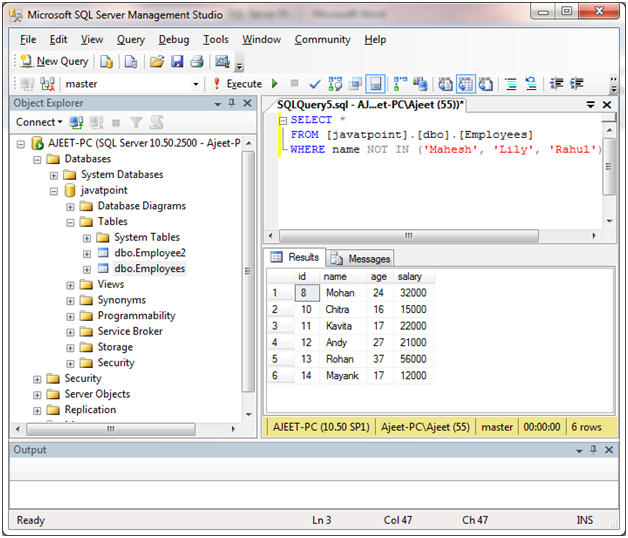Select Results to Text icon
Viewport: 628px width, 538px height.
click(x=445, y=84)
